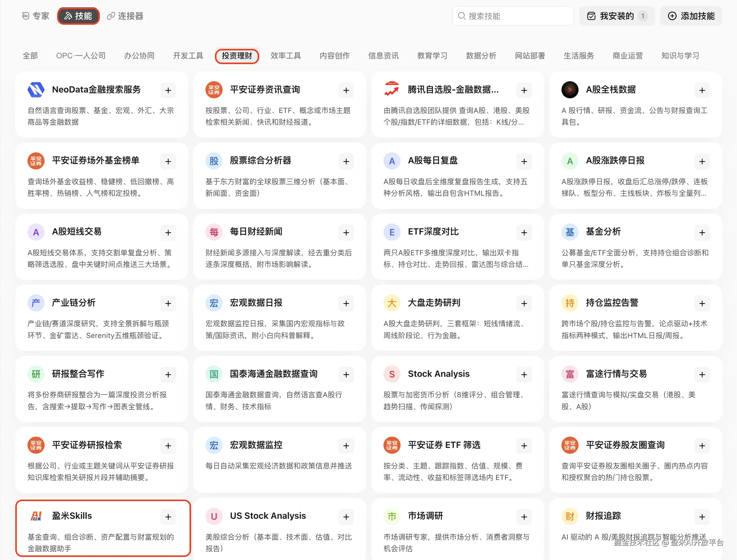The image size is (737, 560).
Task: Click the search magnifier icon
Action: 462,16
